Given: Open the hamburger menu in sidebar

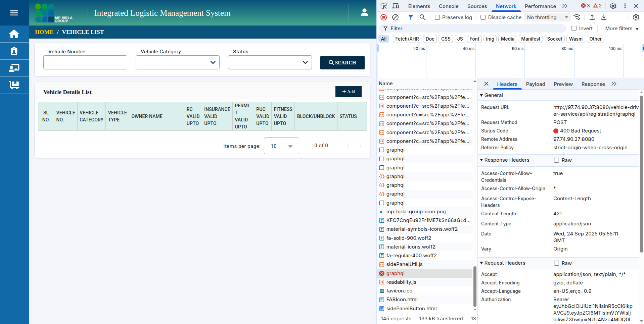Looking at the screenshot, I should click(x=14, y=13).
